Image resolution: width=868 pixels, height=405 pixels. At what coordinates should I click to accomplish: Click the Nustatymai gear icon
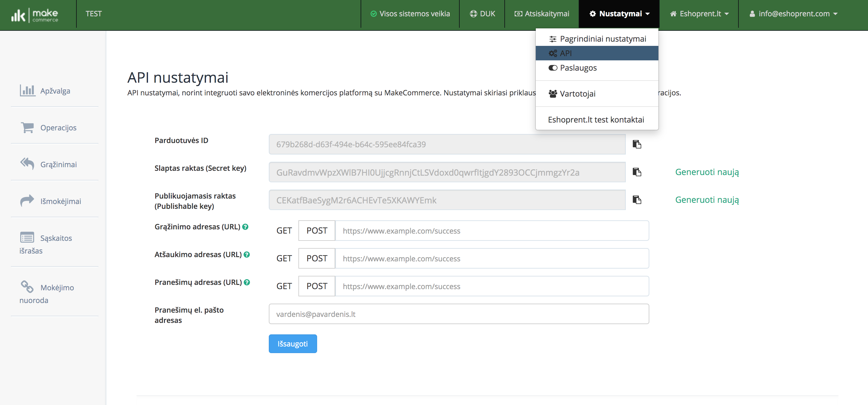pyautogui.click(x=593, y=14)
